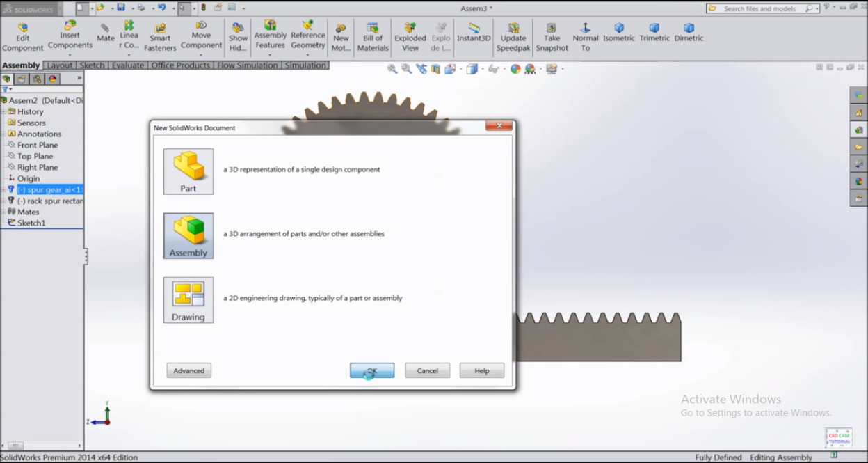Viewport: 868px width, 463px height.
Task: Click the Print icon in top toolbar
Action: click(x=141, y=8)
